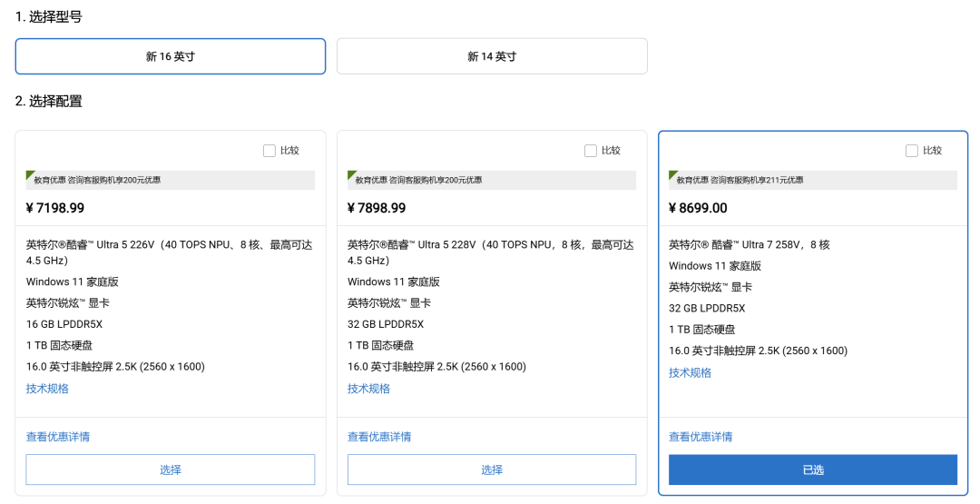The image size is (980, 504).
Task: Open 技术规格 link for the ¥7198.99 model
Action: 47,389
